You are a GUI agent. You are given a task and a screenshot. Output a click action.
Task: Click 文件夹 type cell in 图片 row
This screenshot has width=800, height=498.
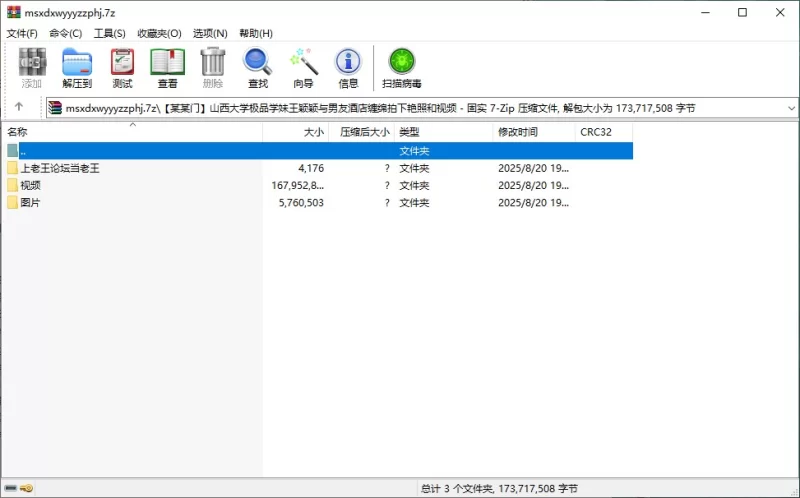click(414, 203)
